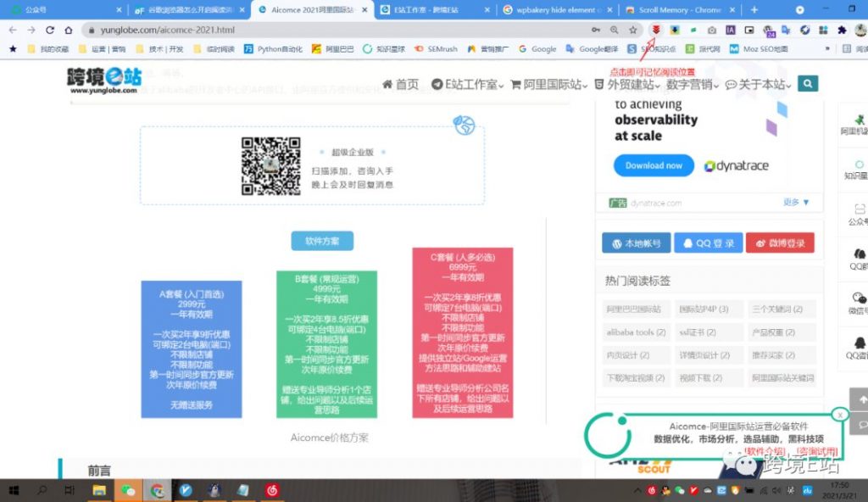Click the IA extension icon
This screenshot has height=502, width=868.
(x=731, y=30)
